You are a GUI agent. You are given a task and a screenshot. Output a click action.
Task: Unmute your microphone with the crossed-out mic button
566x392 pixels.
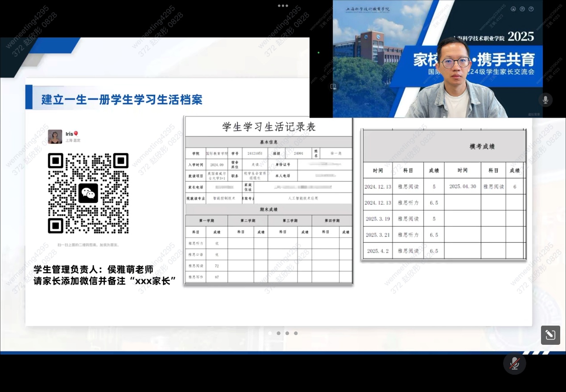click(x=514, y=363)
